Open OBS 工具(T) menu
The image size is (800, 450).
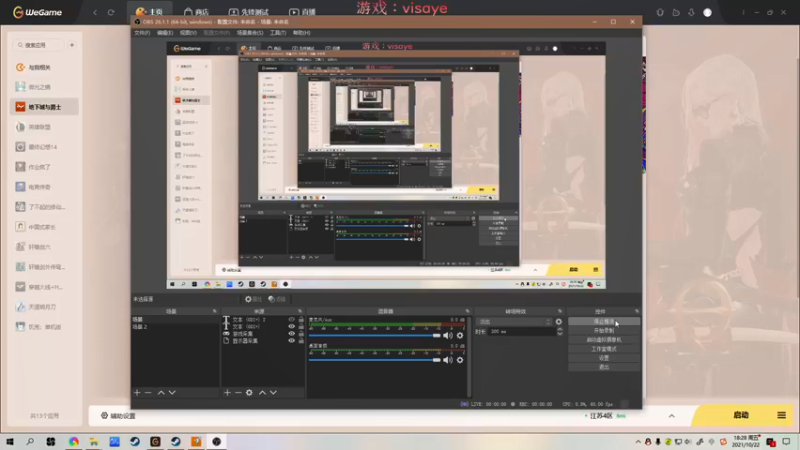(278, 33)
